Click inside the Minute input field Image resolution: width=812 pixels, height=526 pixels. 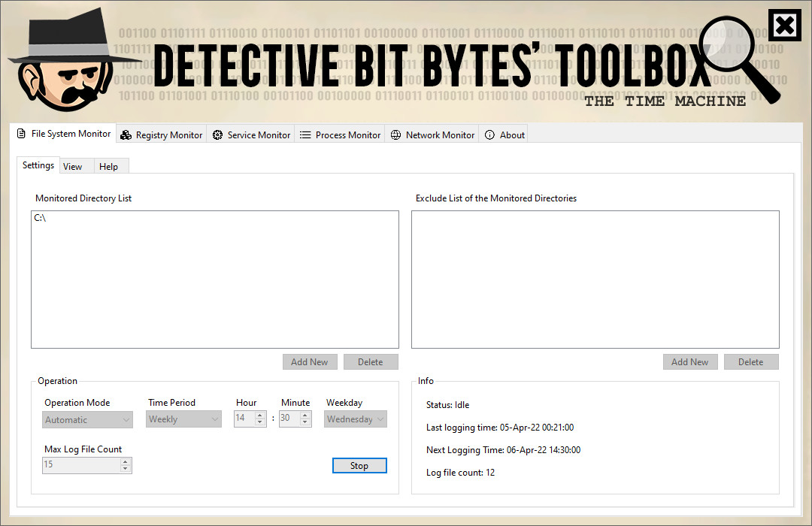point(286,419)
